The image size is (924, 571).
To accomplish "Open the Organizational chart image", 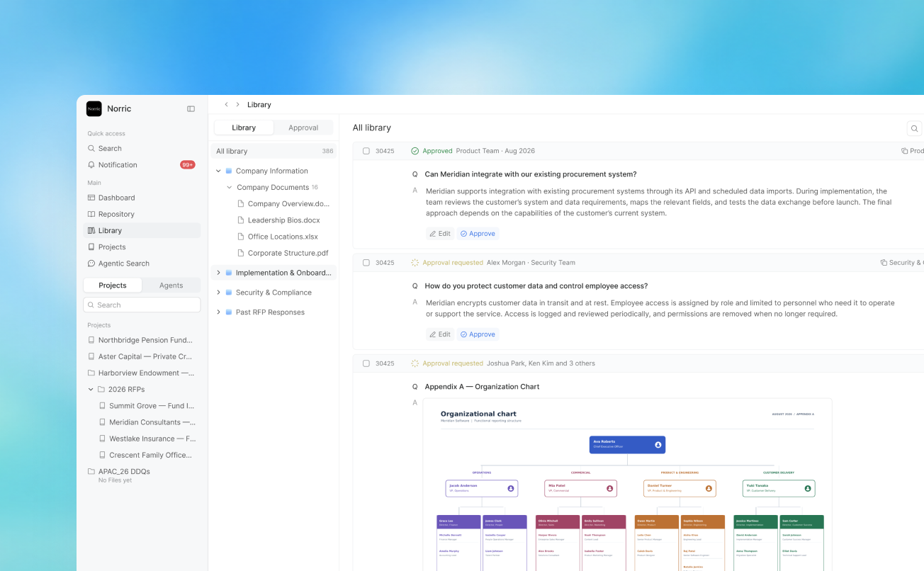I will pyautogui.click(x=627, y=485).
